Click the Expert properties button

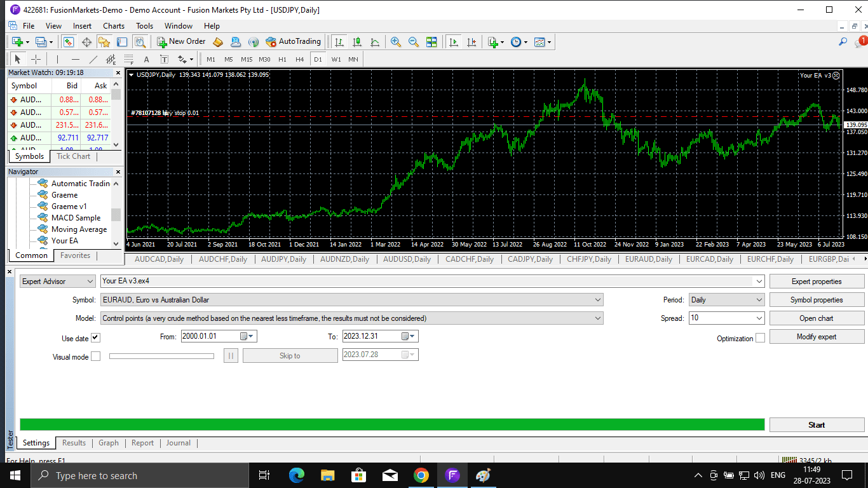click(x=817, y=281)
